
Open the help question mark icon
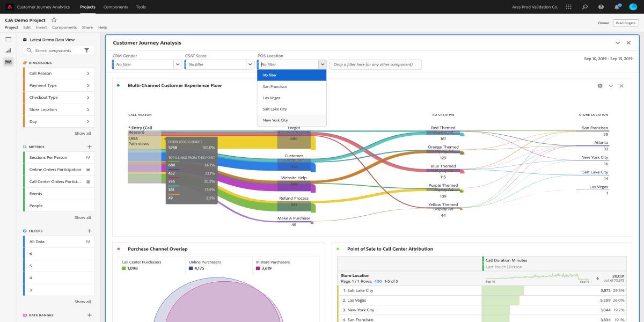coord(601,7)
